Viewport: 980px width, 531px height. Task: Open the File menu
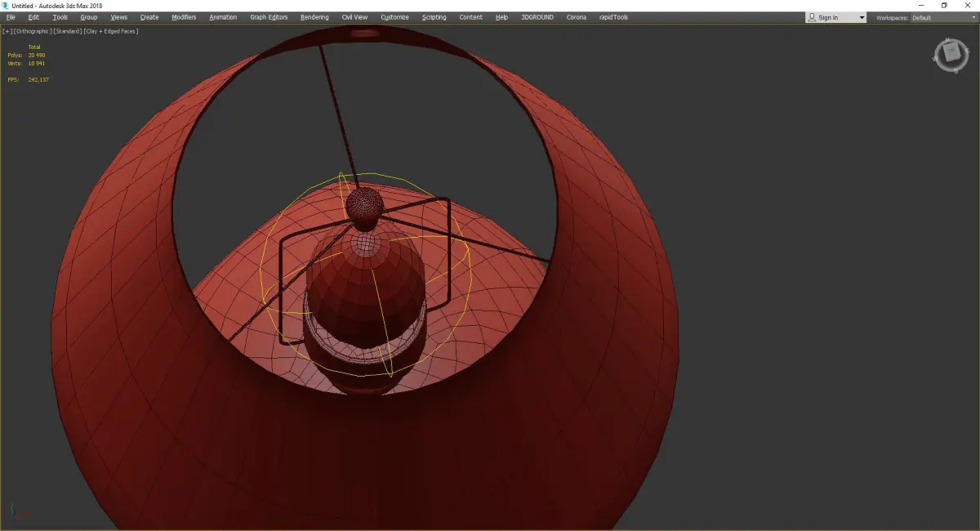[11, 17]
